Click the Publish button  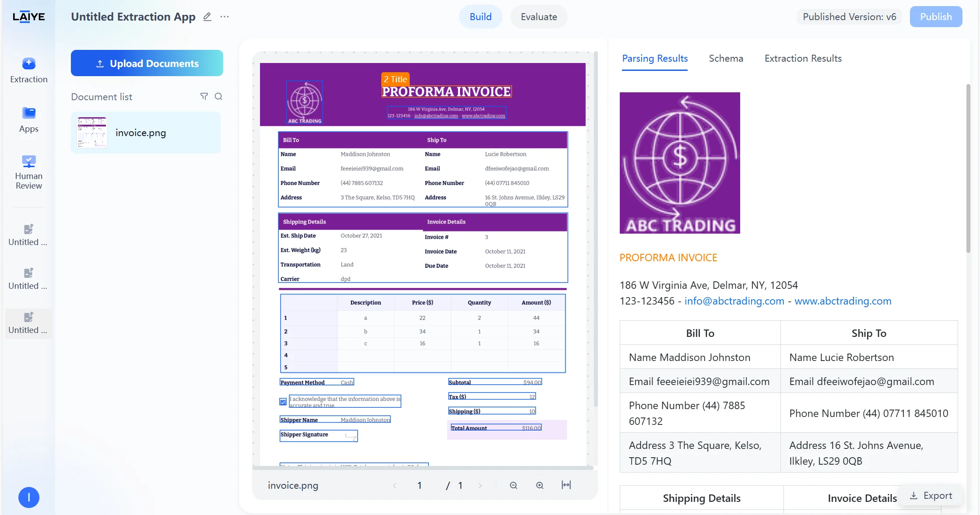pos(936,17)
